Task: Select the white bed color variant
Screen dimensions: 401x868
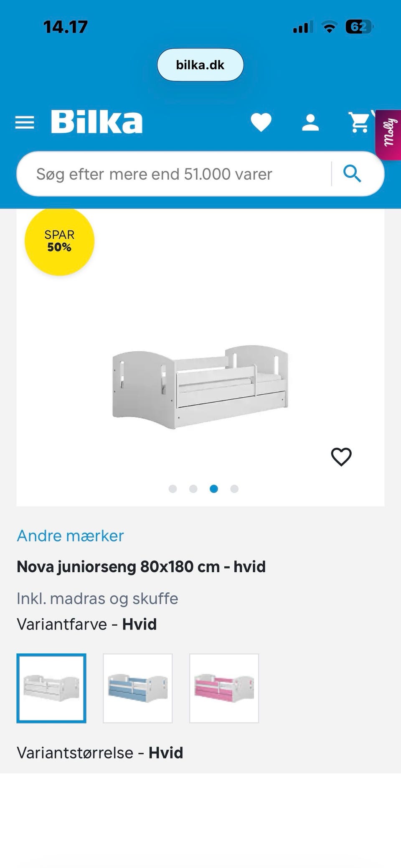Action: point(51,688)
